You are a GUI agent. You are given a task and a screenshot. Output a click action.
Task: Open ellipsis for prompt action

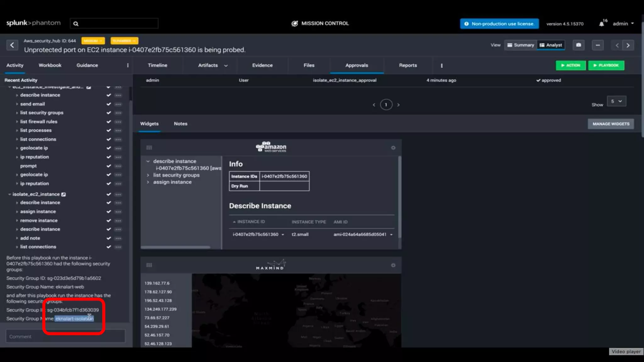tap(118, 166)
